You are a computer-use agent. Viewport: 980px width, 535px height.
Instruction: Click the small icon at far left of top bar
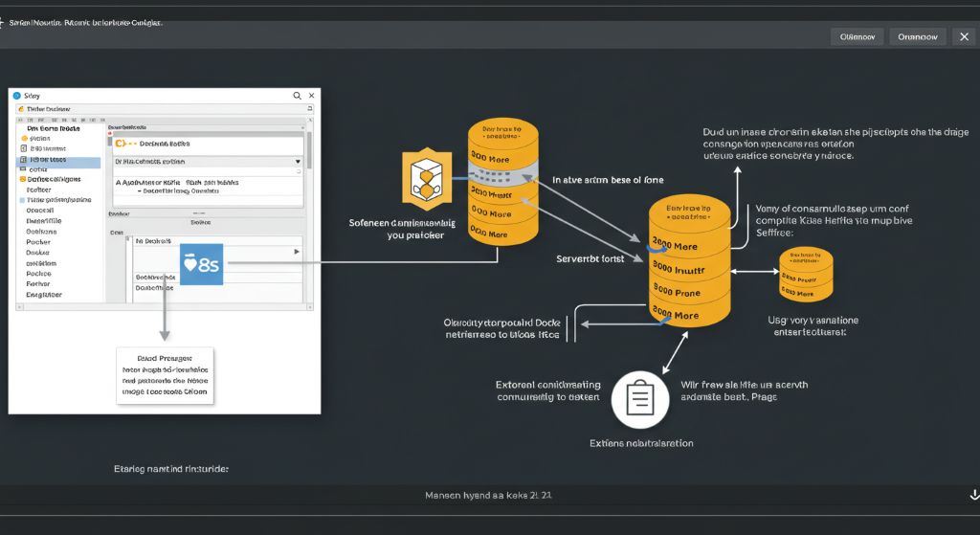(4, 21)
